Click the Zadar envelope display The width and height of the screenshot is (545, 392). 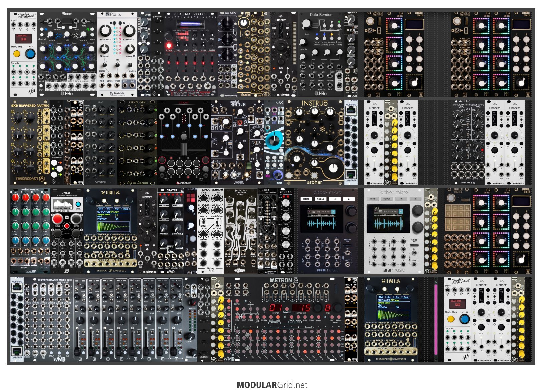(63, 204)
